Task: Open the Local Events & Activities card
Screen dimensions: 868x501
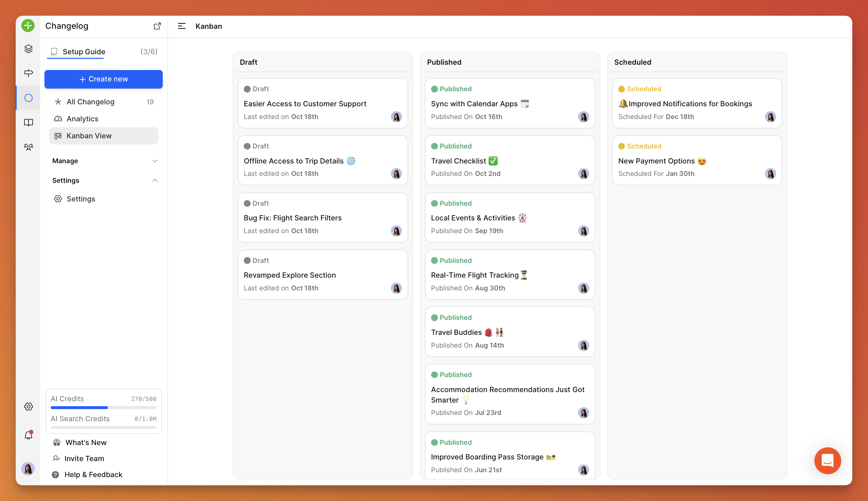Action: pyautogui.click(x=510, y=217)
